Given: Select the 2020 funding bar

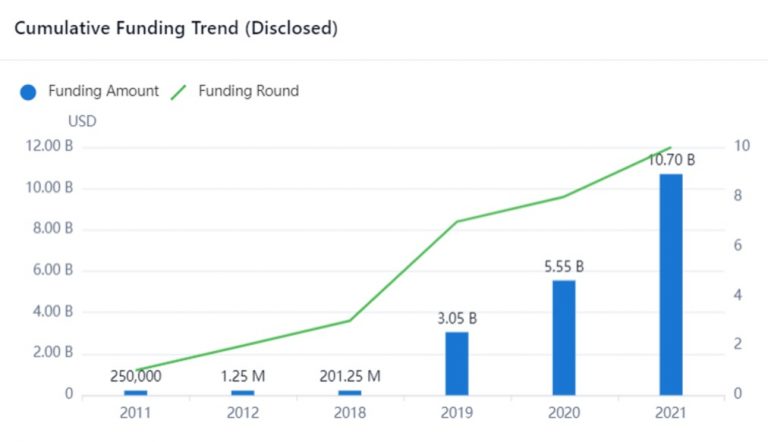Looking at the screenshot, I should point(564,337).
